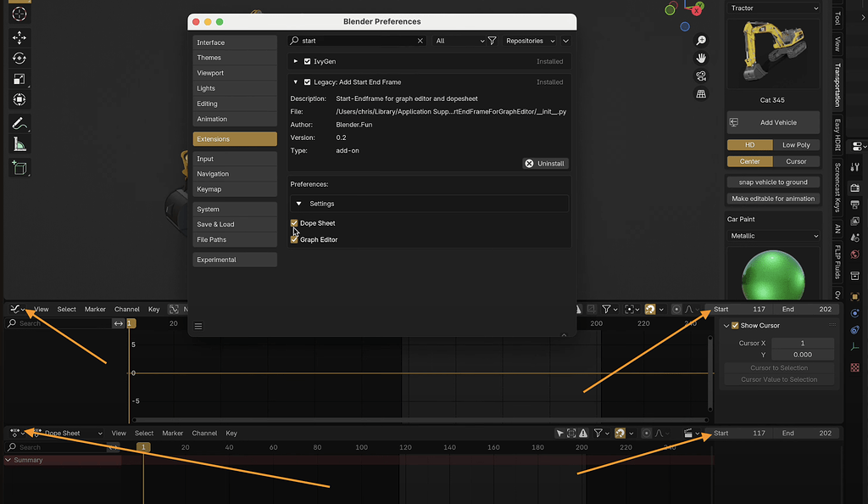
Task: Click the swap arrows beside Graph Editor search
Action: 119,323
